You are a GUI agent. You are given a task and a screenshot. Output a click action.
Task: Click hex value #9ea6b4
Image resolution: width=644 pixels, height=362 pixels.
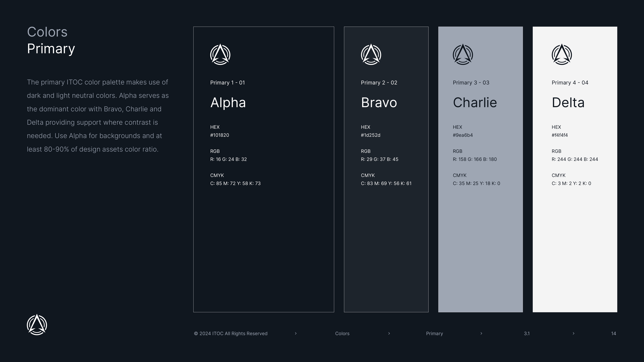tap(463, 135)
